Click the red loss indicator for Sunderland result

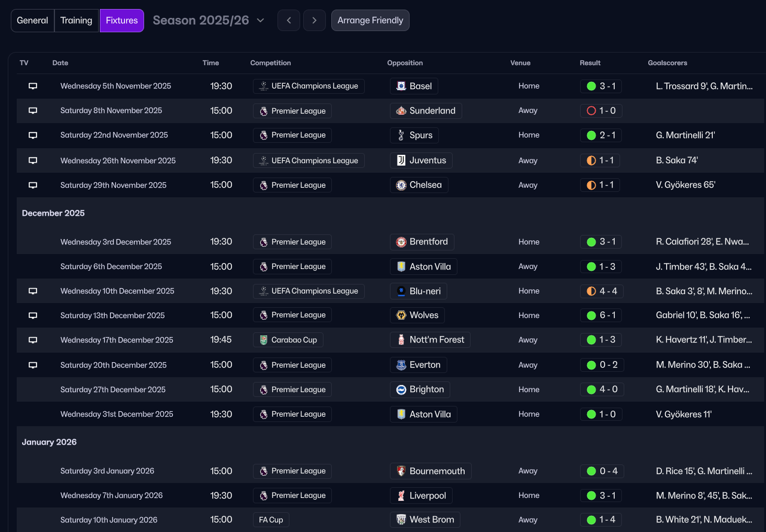591,111
